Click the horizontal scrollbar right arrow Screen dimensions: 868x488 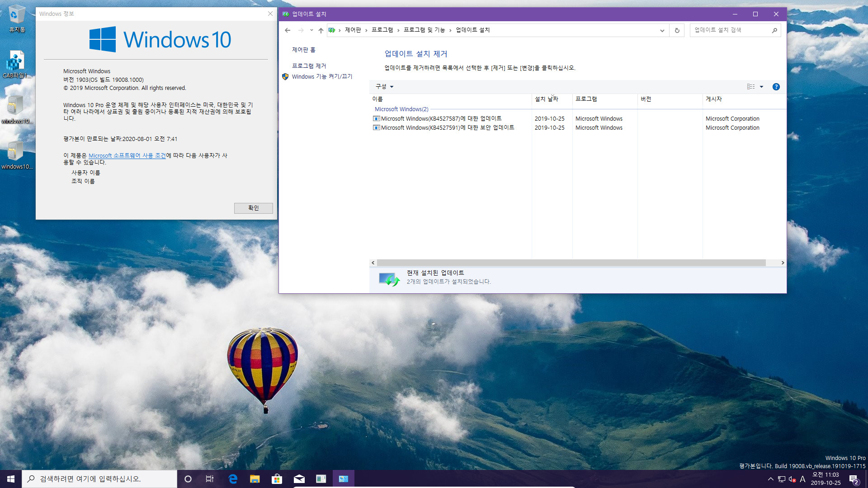(x=783, y=263)
